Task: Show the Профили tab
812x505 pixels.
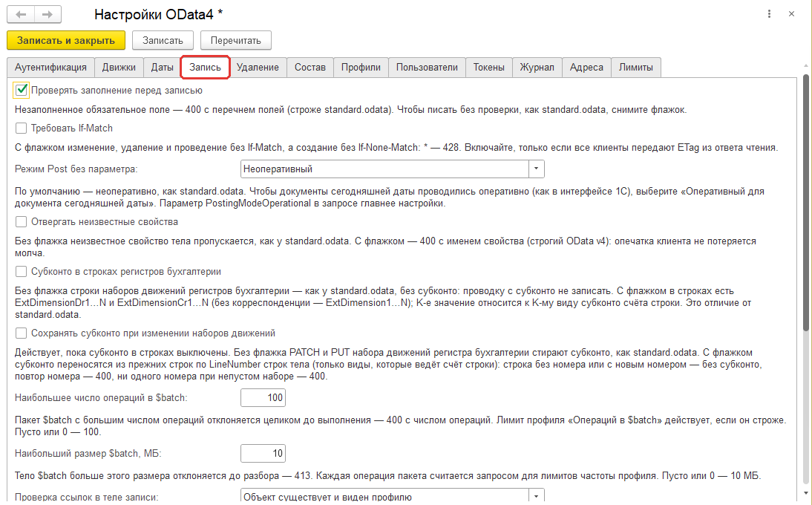Action: (x=361, y=68)
